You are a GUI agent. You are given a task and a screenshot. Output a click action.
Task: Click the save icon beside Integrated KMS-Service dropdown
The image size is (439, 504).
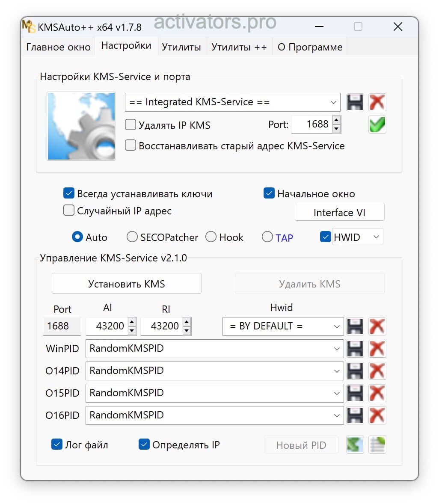coord(355,102)
